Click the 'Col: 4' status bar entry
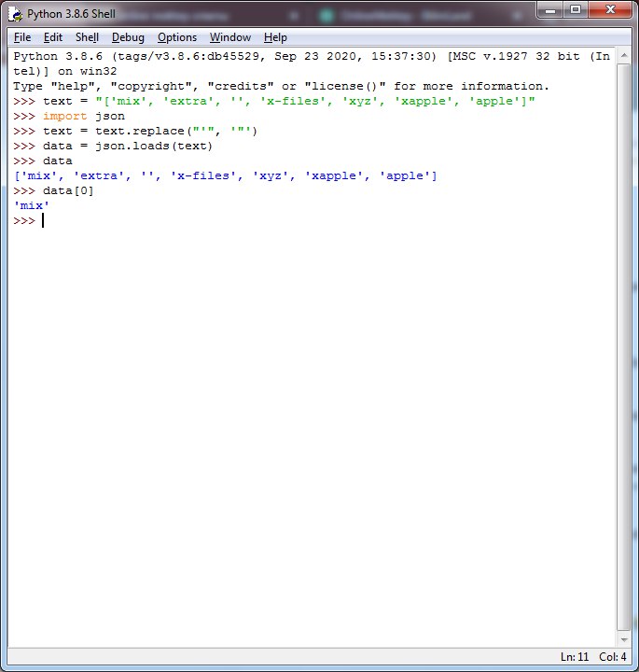639x672 pixels. (x=613, y=657)
